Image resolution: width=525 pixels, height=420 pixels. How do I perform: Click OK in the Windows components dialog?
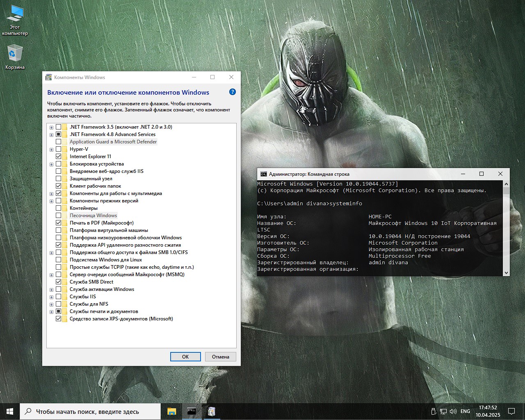185,356
